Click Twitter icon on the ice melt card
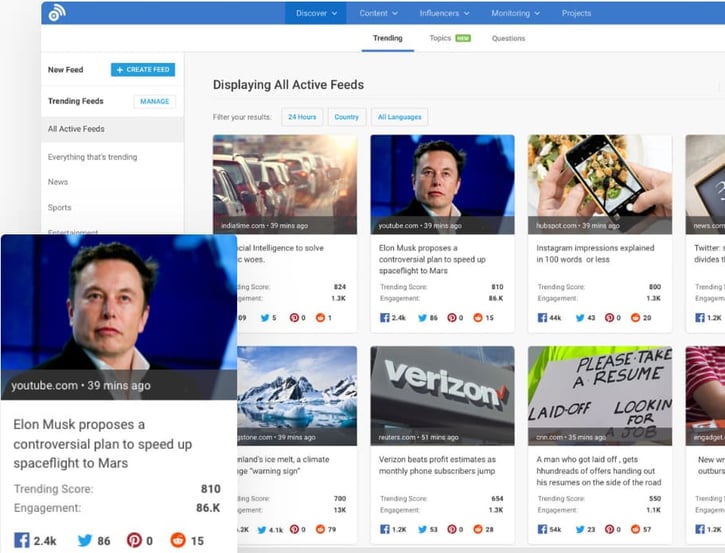The image size is (725, 553). (x=262, y=529)
